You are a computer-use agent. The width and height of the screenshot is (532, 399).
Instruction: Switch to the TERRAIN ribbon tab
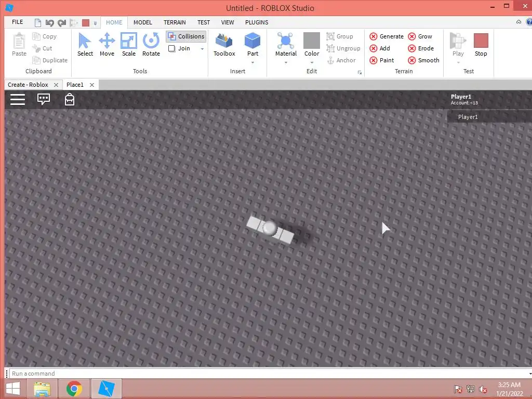175,22
